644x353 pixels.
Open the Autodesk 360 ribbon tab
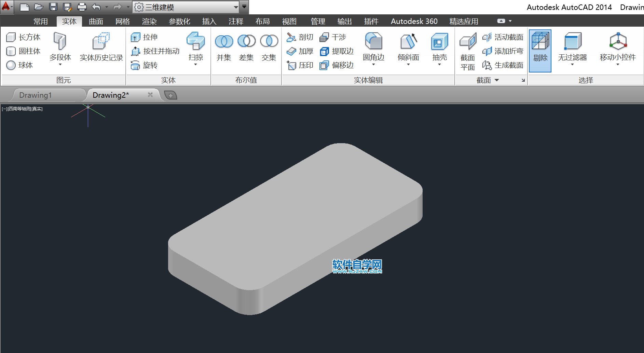click(x=414, y=22)
